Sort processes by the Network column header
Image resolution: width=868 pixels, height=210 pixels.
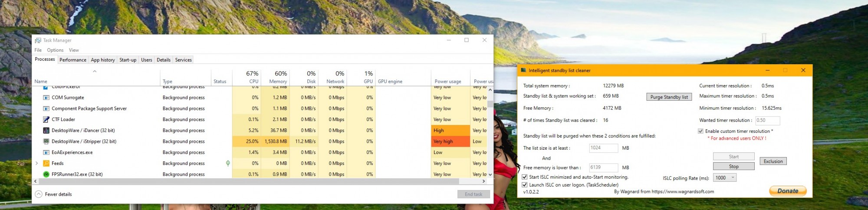tap(332, 77)
